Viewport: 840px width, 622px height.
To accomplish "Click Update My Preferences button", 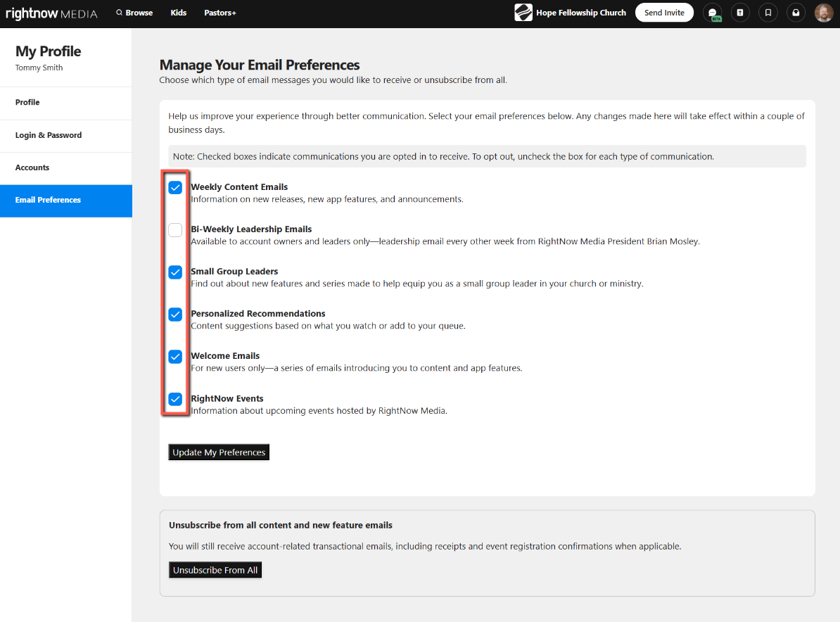I will click(219, 452).
